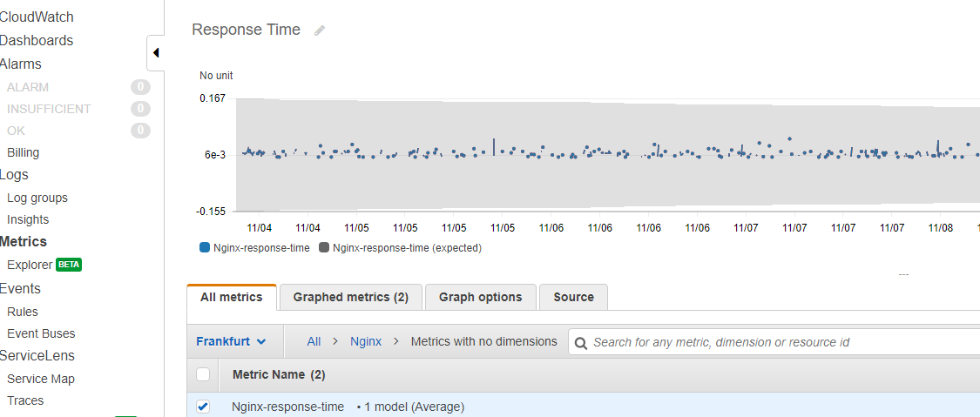
Task: Select ALARM state filter in sidebar
Action: tap(28, 87)
